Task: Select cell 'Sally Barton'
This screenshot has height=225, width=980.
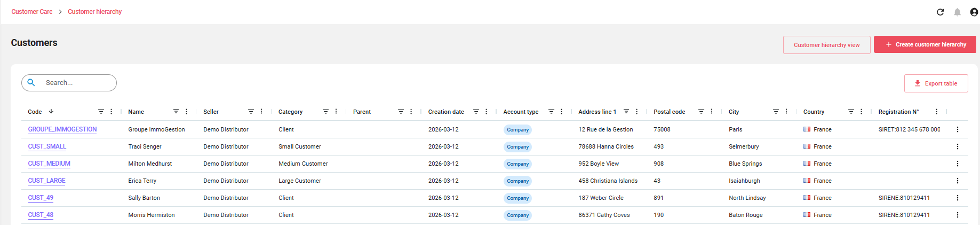Action: (144, 198)
